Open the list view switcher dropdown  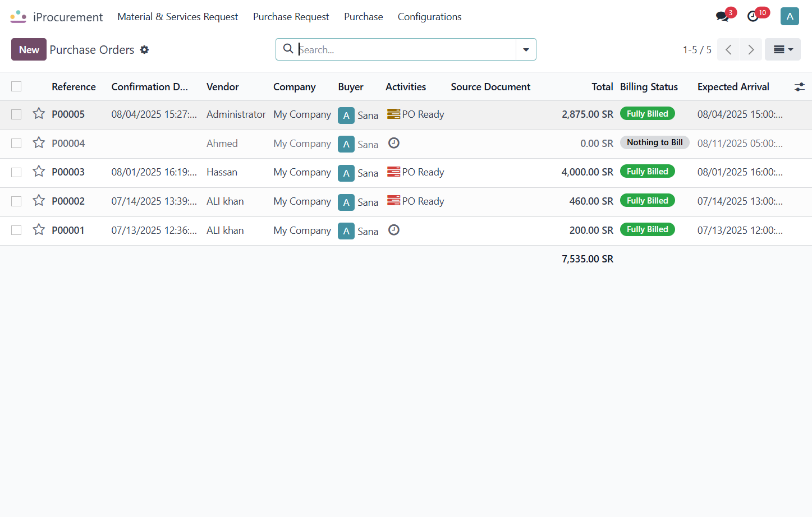783,49
